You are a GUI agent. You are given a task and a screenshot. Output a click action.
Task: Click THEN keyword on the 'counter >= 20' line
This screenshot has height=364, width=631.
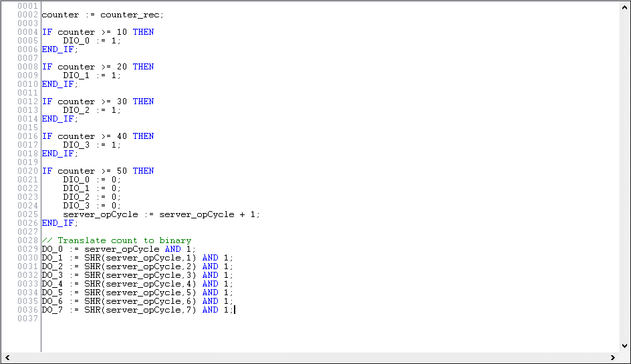click(x=143, y=67)
